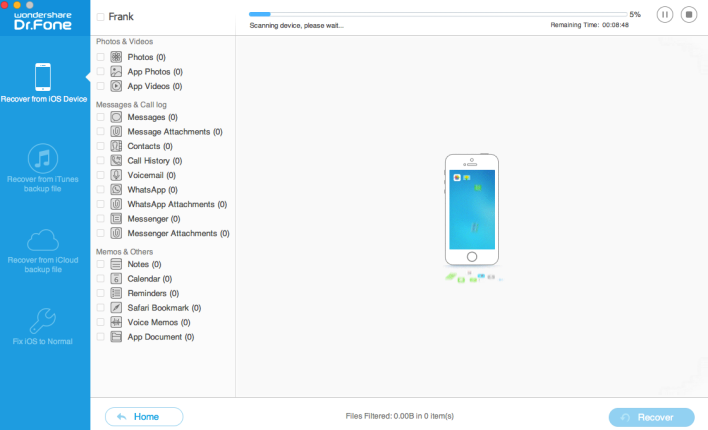
Task: Click the App Document icon
Action: click(x=116, y=337)
